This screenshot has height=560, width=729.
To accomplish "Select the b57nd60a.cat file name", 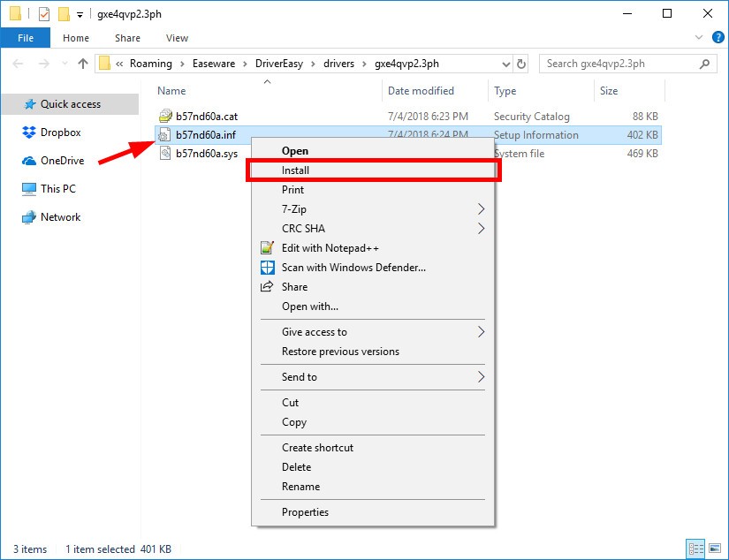I will (x=207, y=117).
